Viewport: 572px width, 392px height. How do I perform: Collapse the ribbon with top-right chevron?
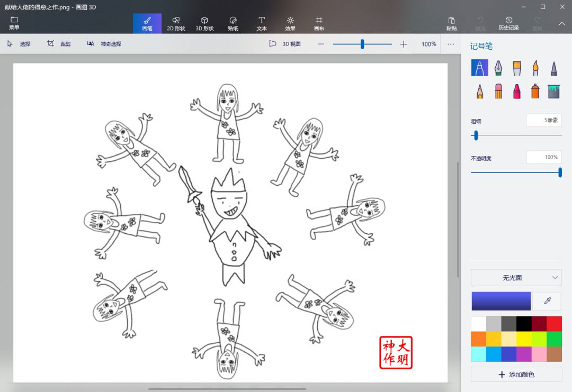(x=562, y=23)
